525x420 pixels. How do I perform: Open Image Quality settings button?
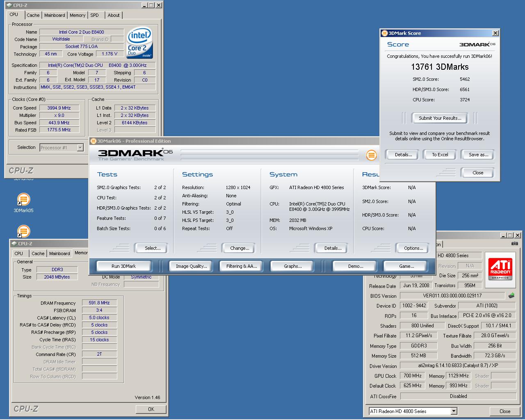(x=192, y=266)
